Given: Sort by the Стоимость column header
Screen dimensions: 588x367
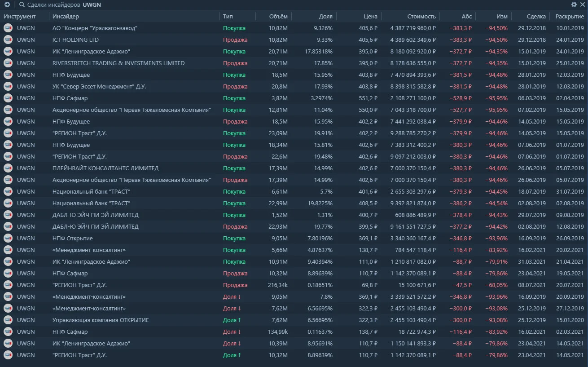Looking at the screenshot, I should point(421,17).
